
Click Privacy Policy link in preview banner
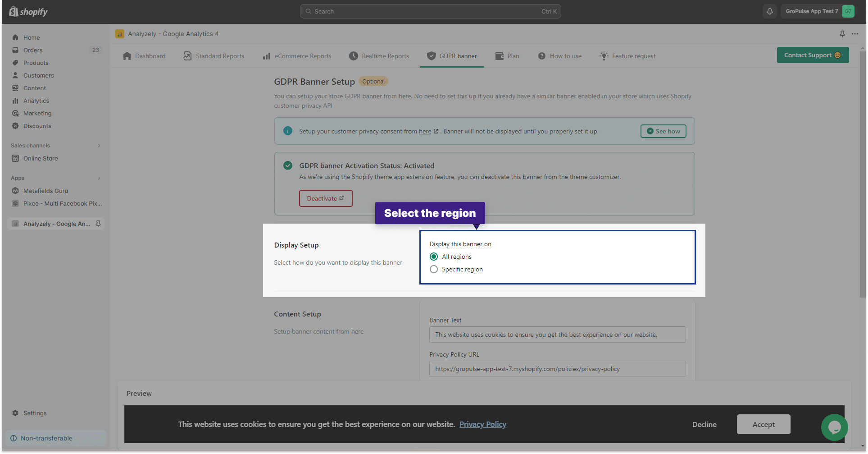pos(483,424)
